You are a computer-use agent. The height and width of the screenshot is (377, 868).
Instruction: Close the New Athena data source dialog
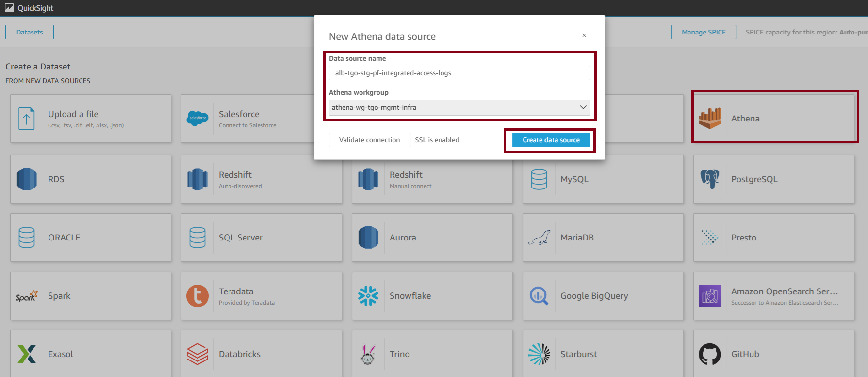(x=584, y=35)
